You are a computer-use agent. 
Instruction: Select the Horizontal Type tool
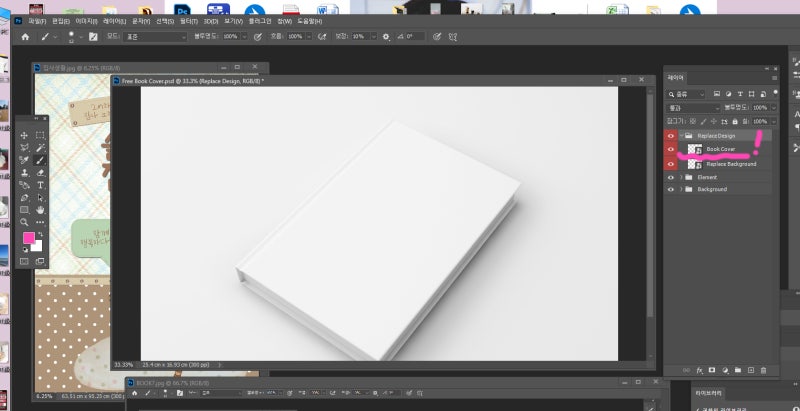(40, 185)
